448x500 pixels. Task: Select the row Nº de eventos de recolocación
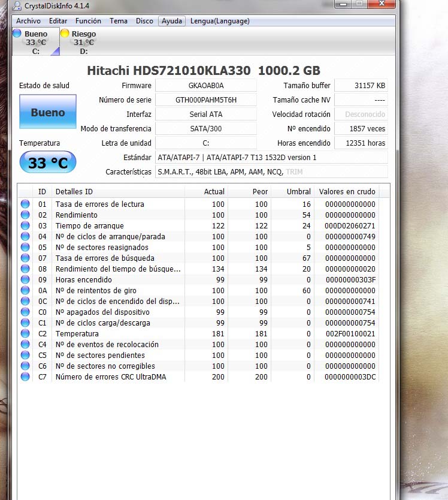(x=199, y=344)
